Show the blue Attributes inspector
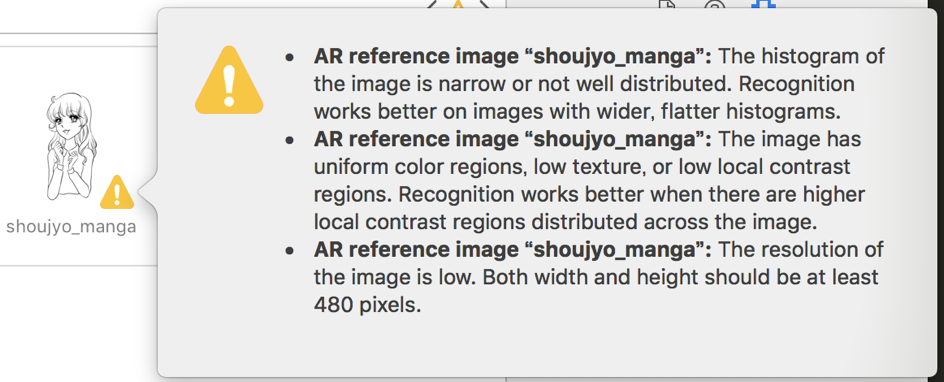The height and width of the screenshot is (382, 944). tap(763, 5)
